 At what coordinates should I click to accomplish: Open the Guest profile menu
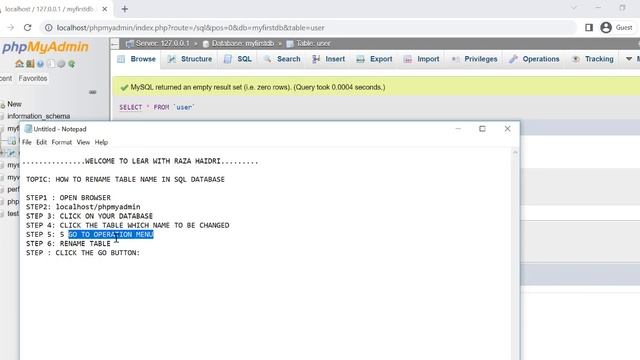tap(616, 27)
